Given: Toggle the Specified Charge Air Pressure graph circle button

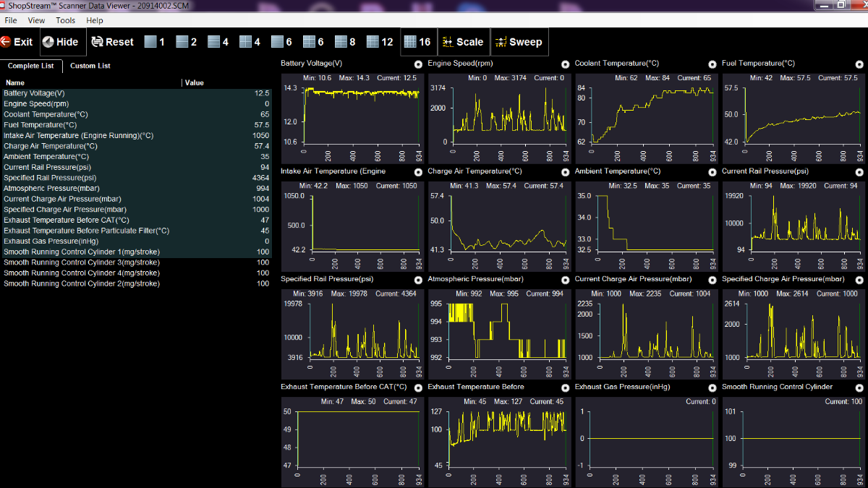Looking at the screenshot, I should [x=859, y=280].
